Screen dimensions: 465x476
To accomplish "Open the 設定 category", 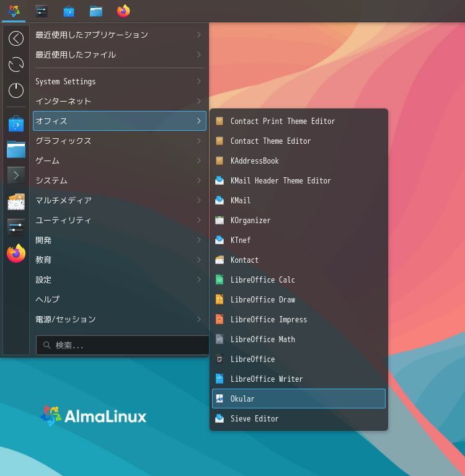I will tap(120, 280).
